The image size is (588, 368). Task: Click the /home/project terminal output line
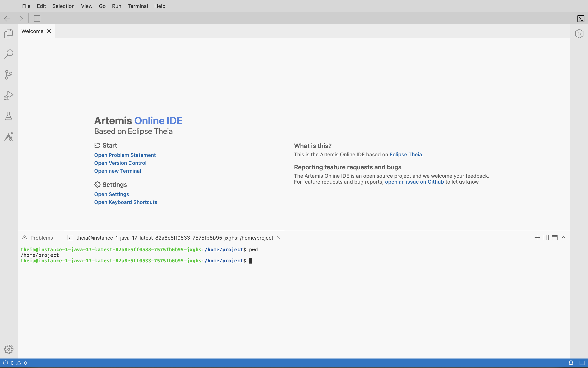pyautogui.click(x=40, y=255)
